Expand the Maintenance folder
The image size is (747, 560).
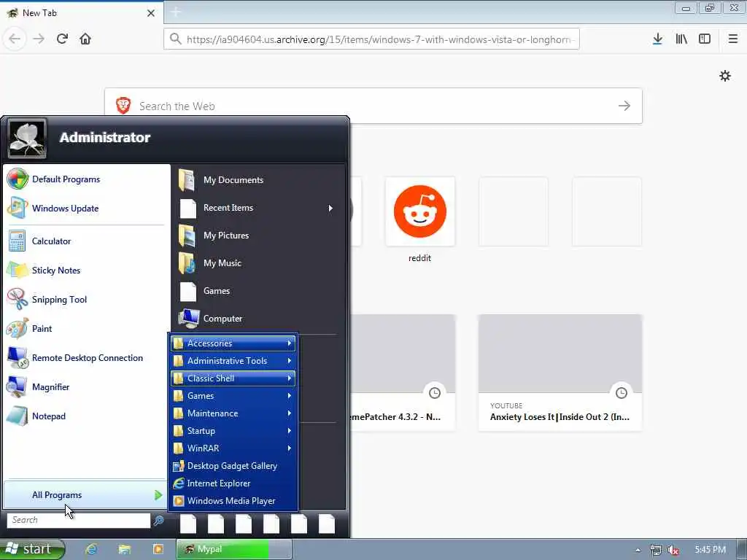click(x=233, y=413)
